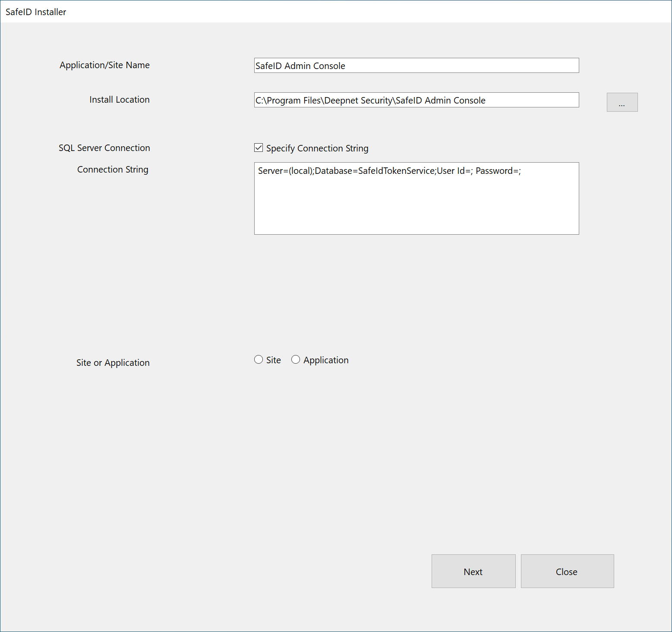Open the install location browse (...) button

click(622, 102)
